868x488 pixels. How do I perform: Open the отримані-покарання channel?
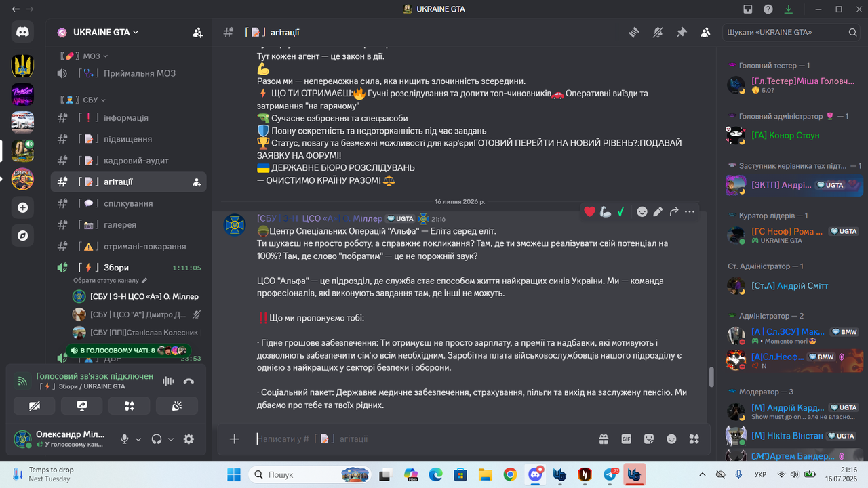tap(129, 247)
